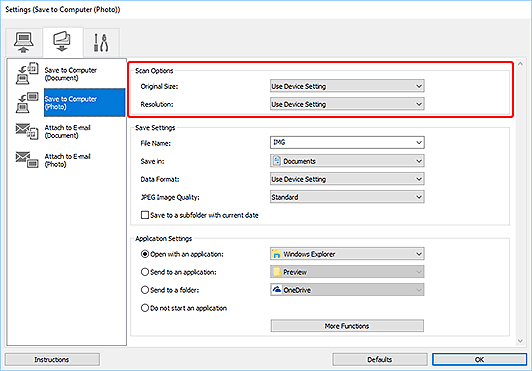Image resolution: width=532 pixels, height=371 pixels.
Task: Click the Instructions button
Action: (52, 359)
